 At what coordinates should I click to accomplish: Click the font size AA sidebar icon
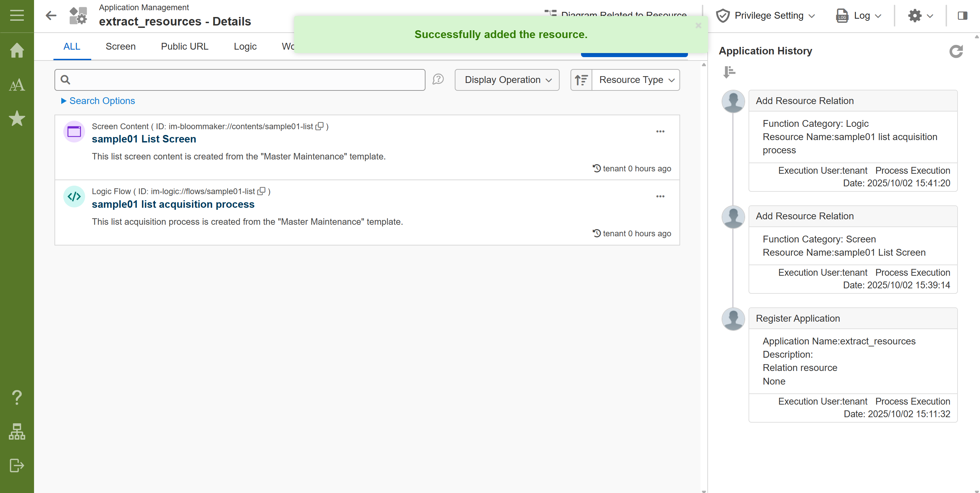click(x=17, y=85)
